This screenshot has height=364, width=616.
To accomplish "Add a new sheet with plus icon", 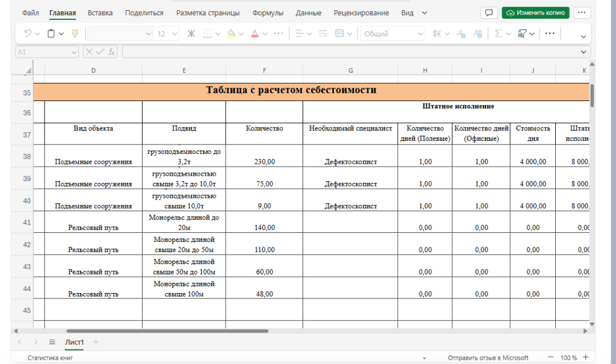I will point(95,342).
